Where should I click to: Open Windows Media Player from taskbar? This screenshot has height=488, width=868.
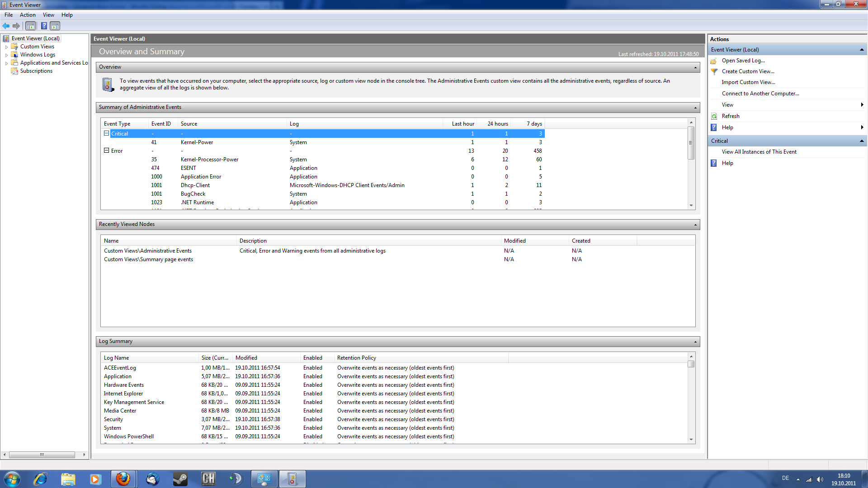[95, 479]
